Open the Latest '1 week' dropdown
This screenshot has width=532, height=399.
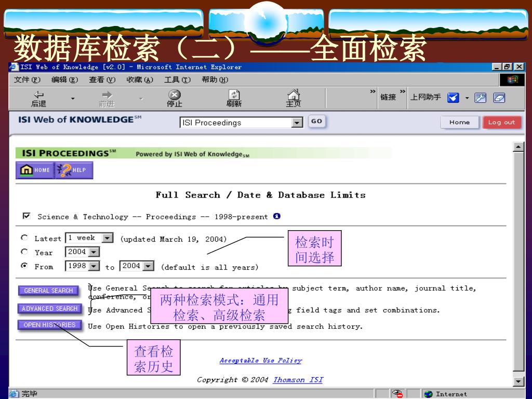[107, 238]
